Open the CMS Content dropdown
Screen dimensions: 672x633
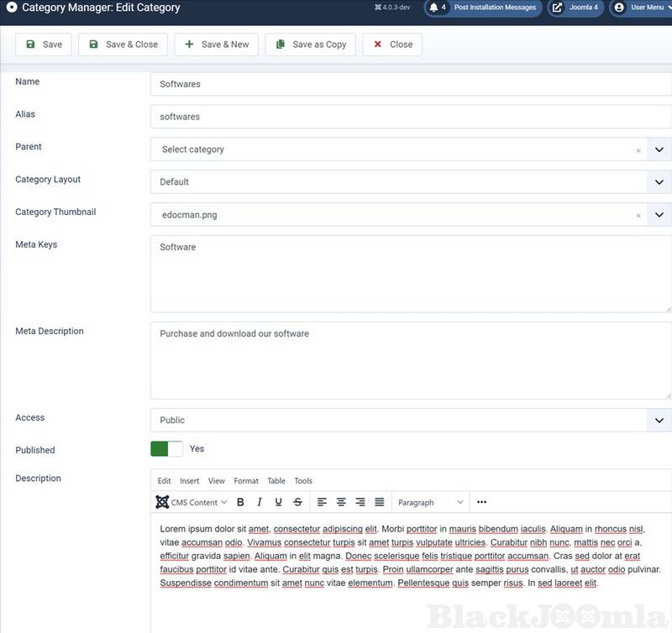coord(192,502)
